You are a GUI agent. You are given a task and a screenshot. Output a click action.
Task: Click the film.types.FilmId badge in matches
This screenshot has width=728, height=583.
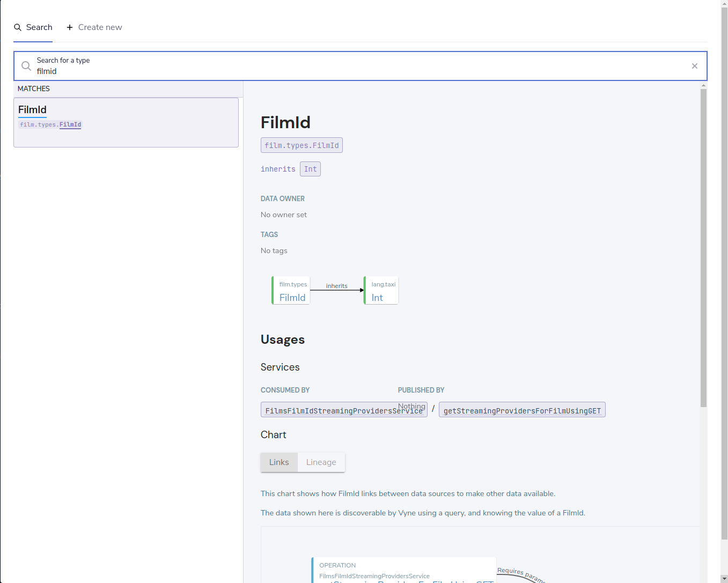[x=50, y=124]
